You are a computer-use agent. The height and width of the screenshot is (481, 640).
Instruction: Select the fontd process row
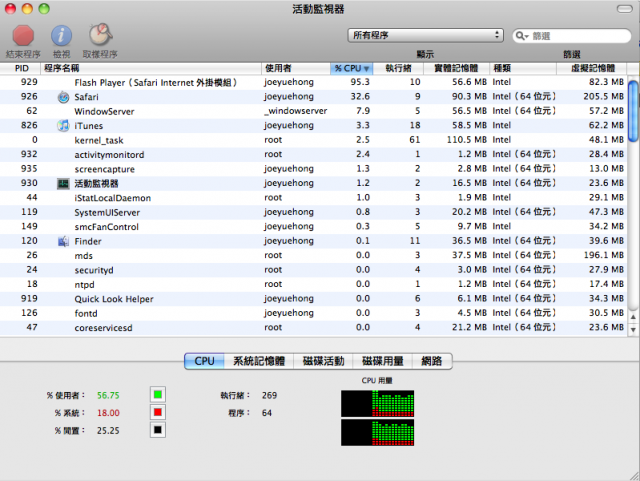click(x=313, y=313)
